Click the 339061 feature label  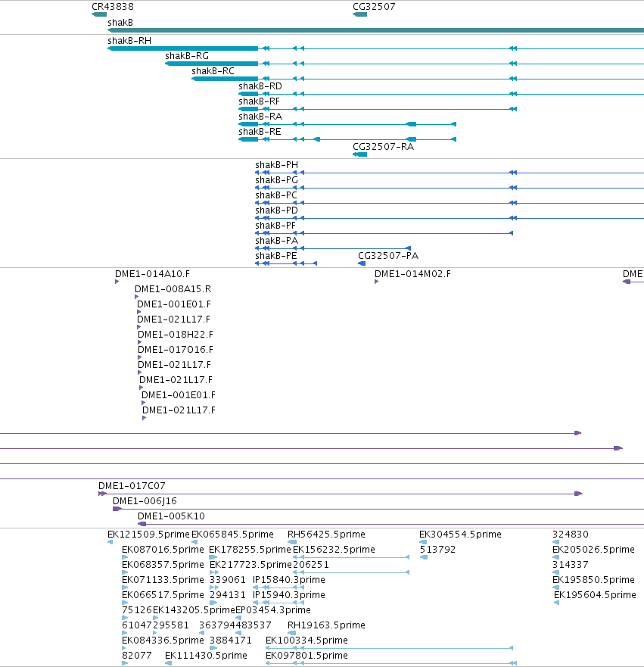228,580
